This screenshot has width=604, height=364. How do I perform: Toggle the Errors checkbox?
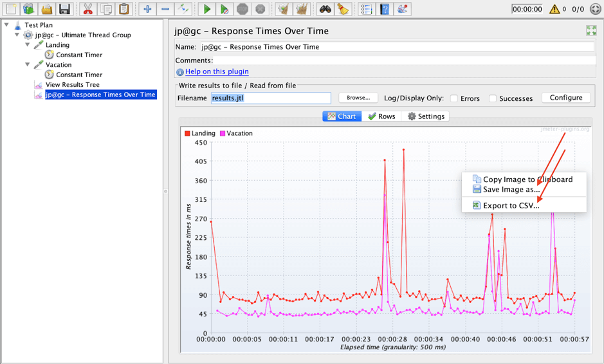(x=454, y=98)
